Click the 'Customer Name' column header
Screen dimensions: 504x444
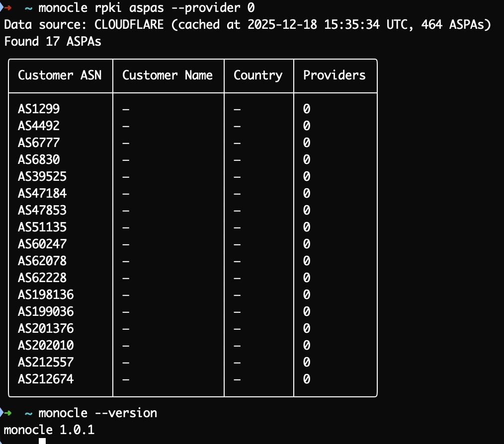(168, 75)
